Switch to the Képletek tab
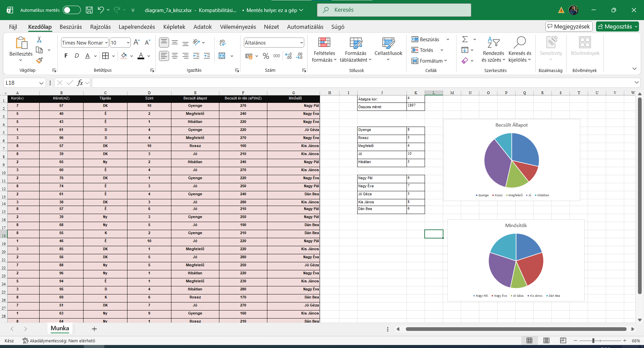This screenshot has height=348, width=644. (x=174, y=27)
